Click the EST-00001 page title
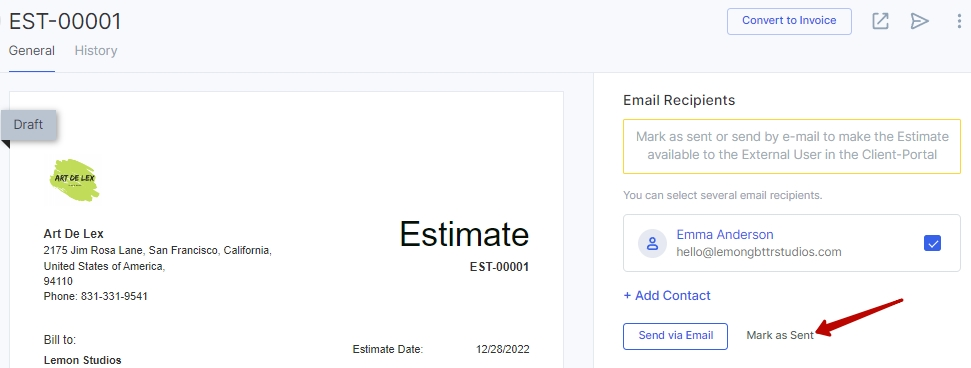Image resolution: width=971 pixels, height=368 pixels. click(65, 22)
